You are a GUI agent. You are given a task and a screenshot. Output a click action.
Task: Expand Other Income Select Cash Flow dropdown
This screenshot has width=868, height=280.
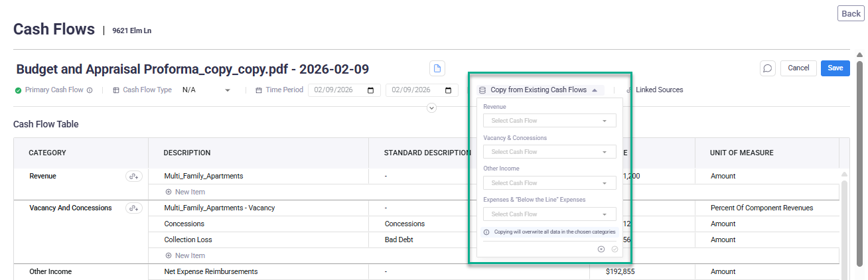(x=549, y=183)
